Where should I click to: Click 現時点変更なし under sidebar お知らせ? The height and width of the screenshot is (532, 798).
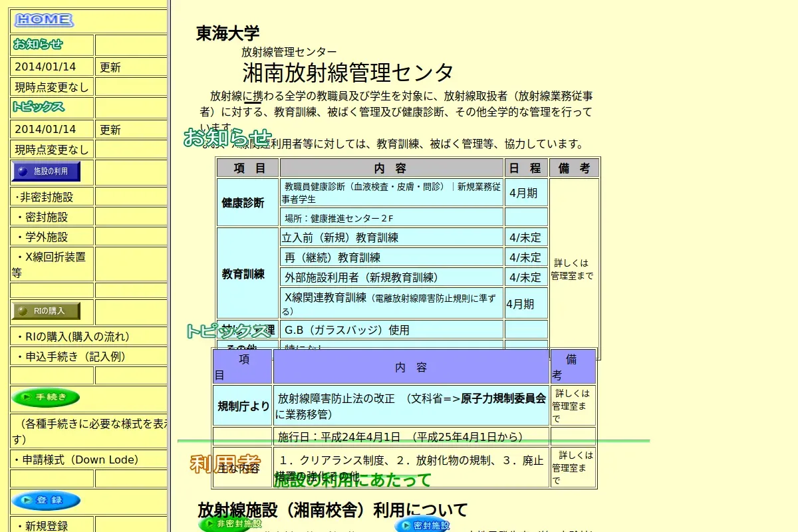tap(51, 86)
